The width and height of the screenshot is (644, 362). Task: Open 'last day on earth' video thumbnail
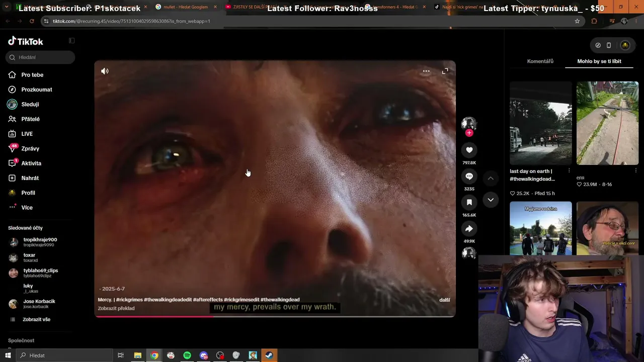[x=541, y=123]
